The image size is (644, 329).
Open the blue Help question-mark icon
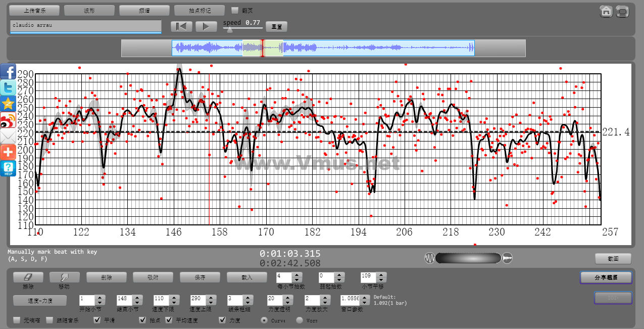point(8,169)
